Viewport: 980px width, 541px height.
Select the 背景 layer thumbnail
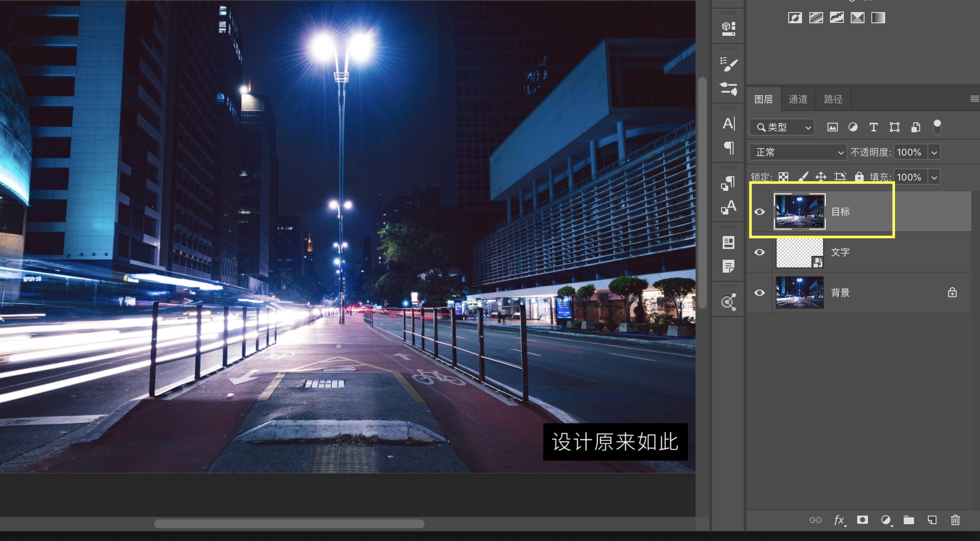click(799, 292)
